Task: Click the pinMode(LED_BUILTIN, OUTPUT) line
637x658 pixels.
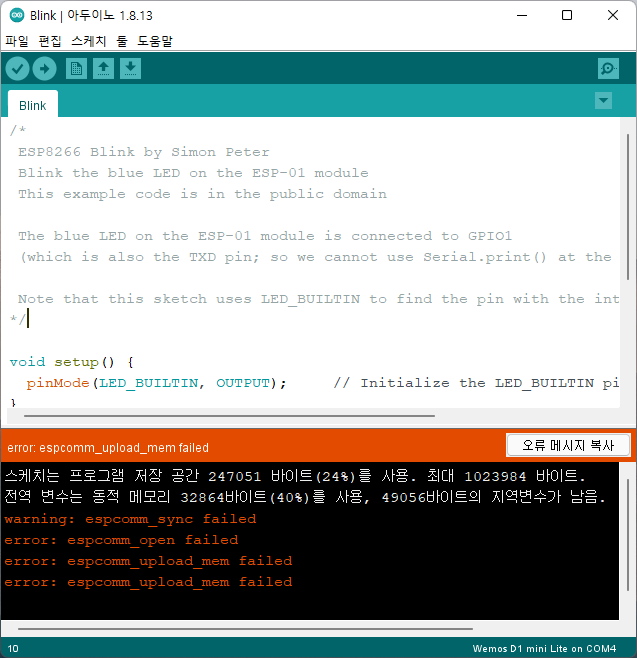Action: click(x=156, y=383)
